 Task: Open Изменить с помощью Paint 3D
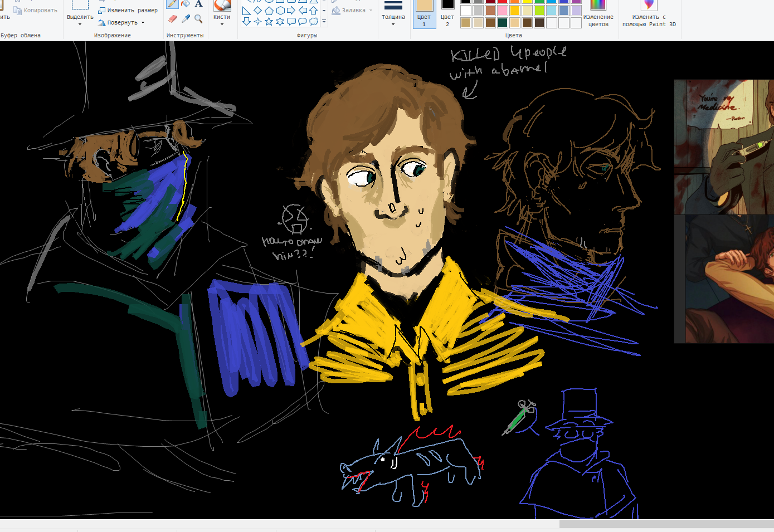point(649,13)
